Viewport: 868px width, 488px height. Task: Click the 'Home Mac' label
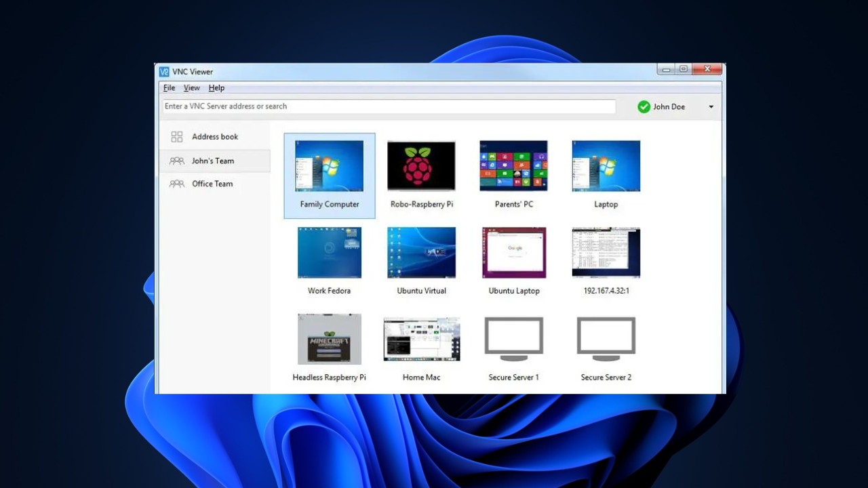pyautogui.click(x=421, y=378)
